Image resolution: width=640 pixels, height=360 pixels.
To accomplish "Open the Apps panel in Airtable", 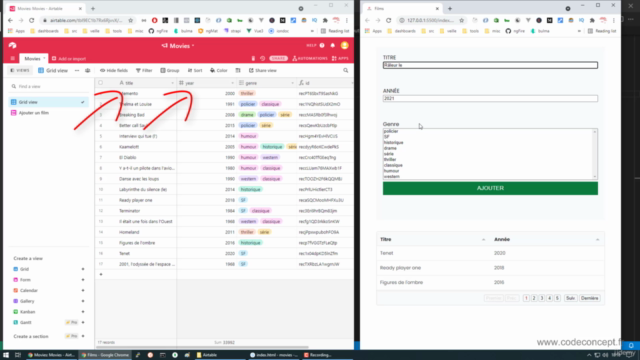I will (x=340, y=58).
